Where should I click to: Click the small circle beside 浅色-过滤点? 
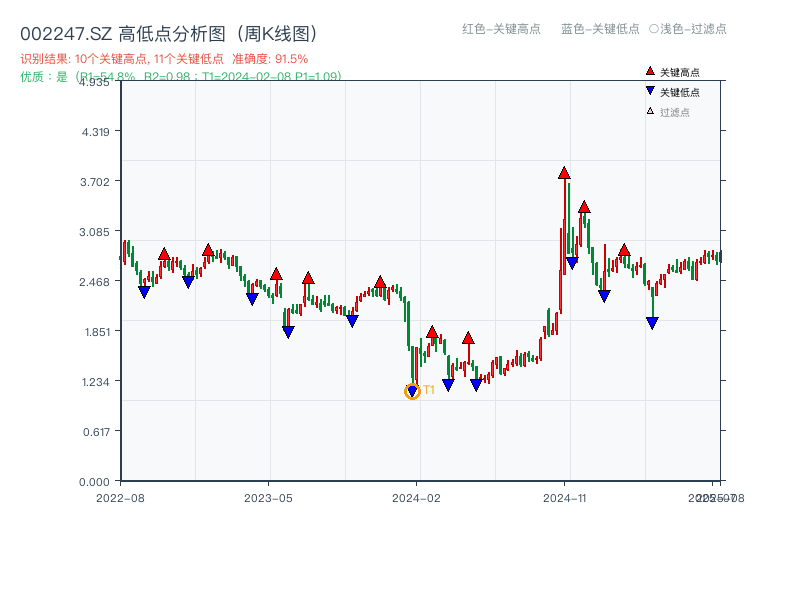654,29
